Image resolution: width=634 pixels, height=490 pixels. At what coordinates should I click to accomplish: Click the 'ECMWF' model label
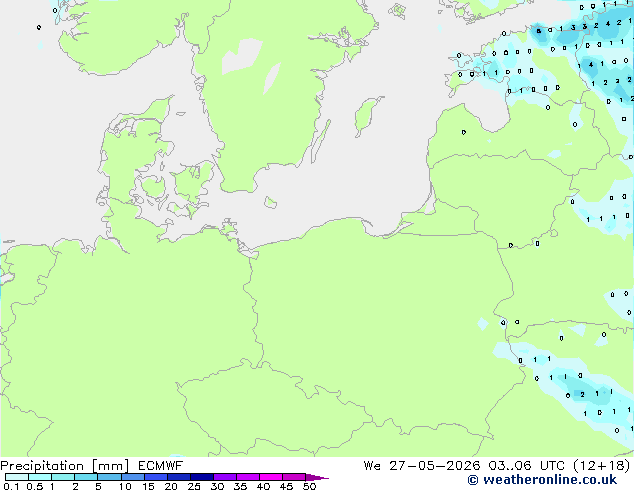[161, 466]
